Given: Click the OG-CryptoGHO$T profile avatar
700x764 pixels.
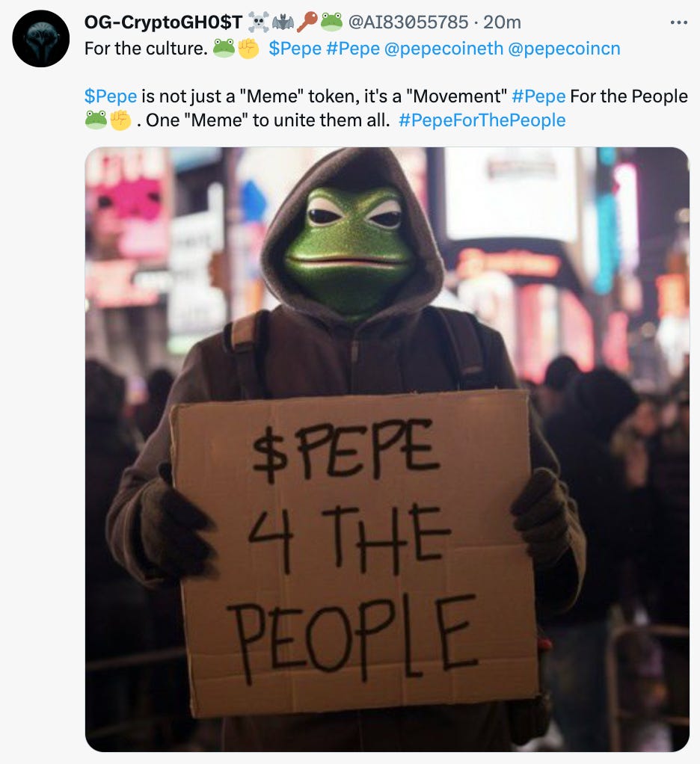Looking at the screenshot, I should tap(41, 38).
